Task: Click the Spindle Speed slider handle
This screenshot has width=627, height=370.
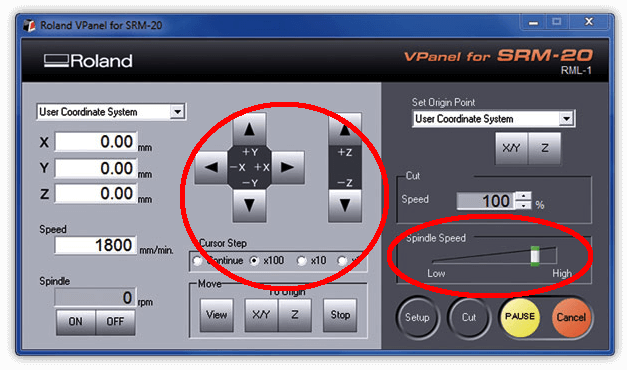Action: [535, 256]
